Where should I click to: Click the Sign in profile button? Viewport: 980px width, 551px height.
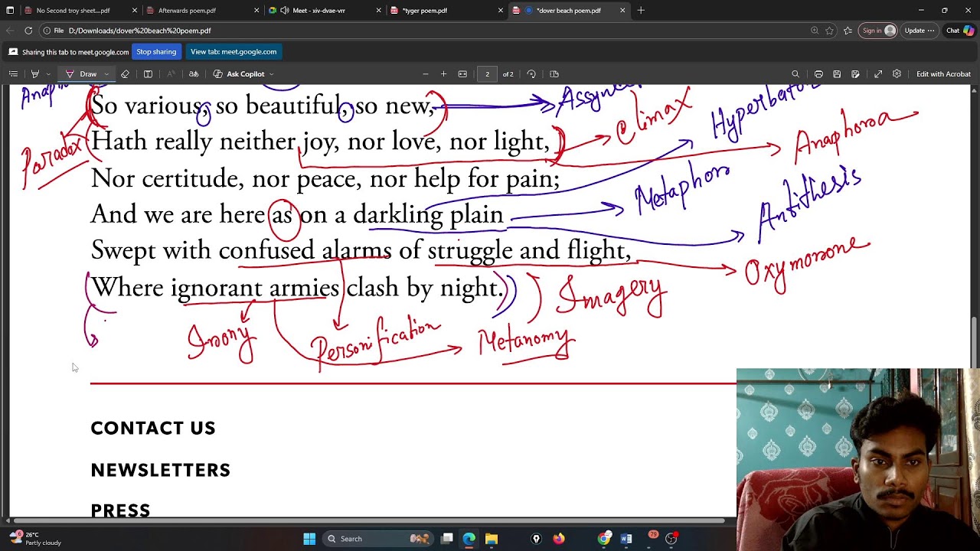(878, 31)
